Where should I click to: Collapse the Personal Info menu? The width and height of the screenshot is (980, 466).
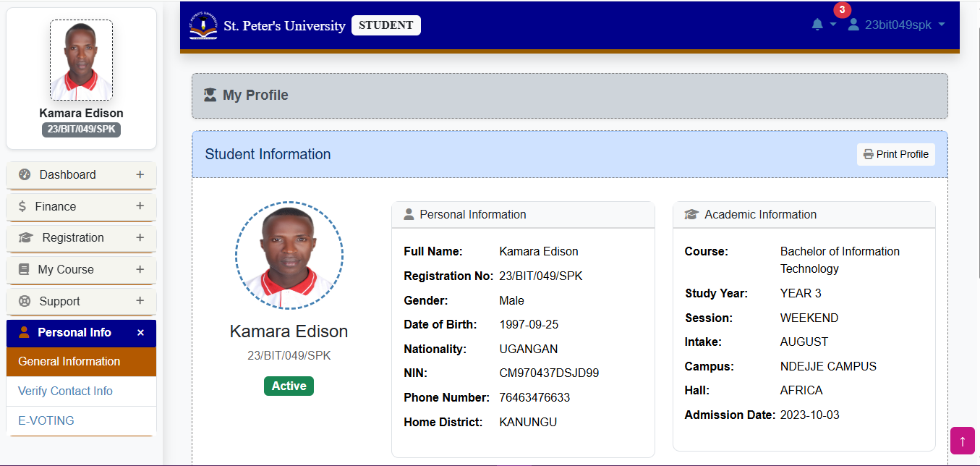[x=140, y=333]
